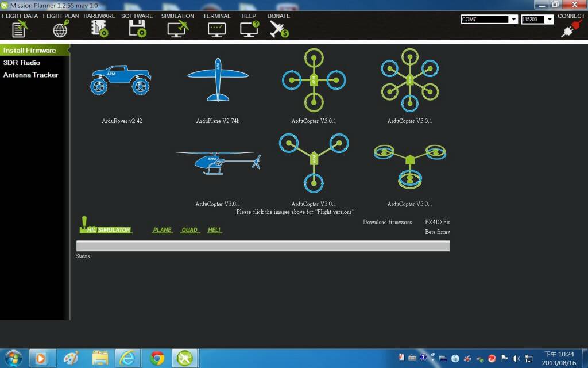The image size is (588, 368).
Task: Click the volume speaker tray icon
Action: click(516, 358)
